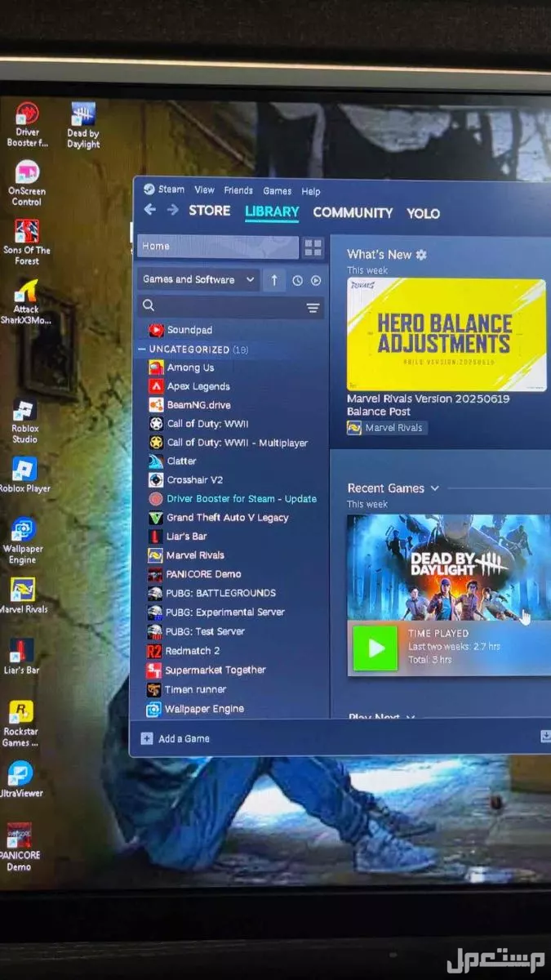Open Hero Balance Adjustments news thumbnail
The image size is (551, 980).
(x=447, y=334)
